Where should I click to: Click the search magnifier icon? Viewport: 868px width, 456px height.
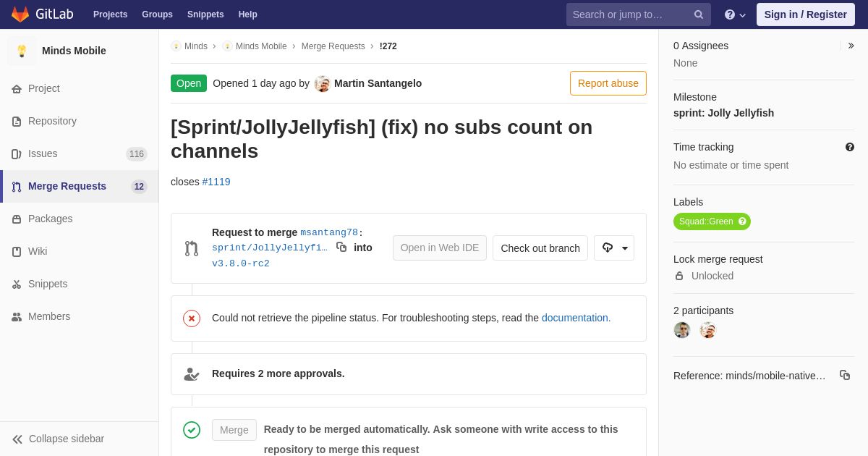(x=699, y=14)
